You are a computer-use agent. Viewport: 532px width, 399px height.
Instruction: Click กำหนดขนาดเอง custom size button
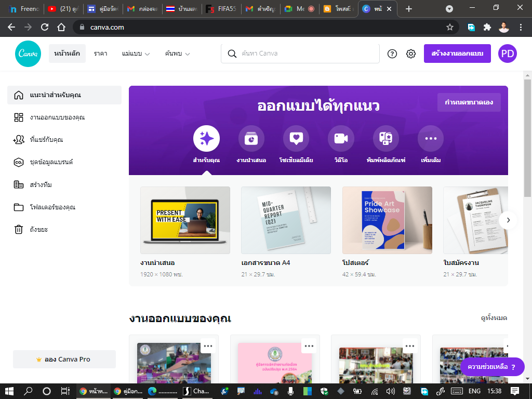(x=469, y=102)
